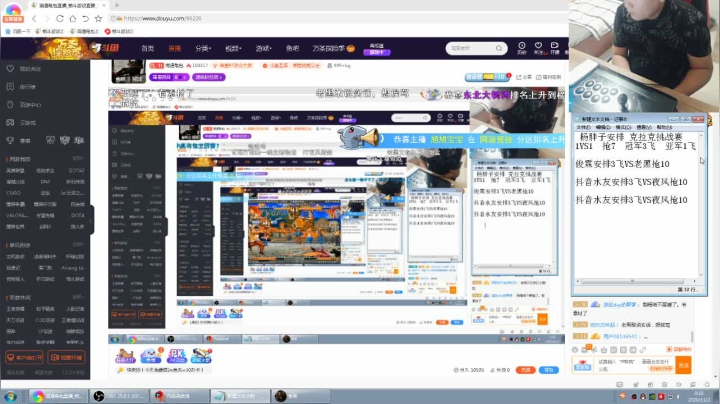
Task: Click the 万圣狂欢季 pumpkin nav link
Action: click(x=333, y=48)
